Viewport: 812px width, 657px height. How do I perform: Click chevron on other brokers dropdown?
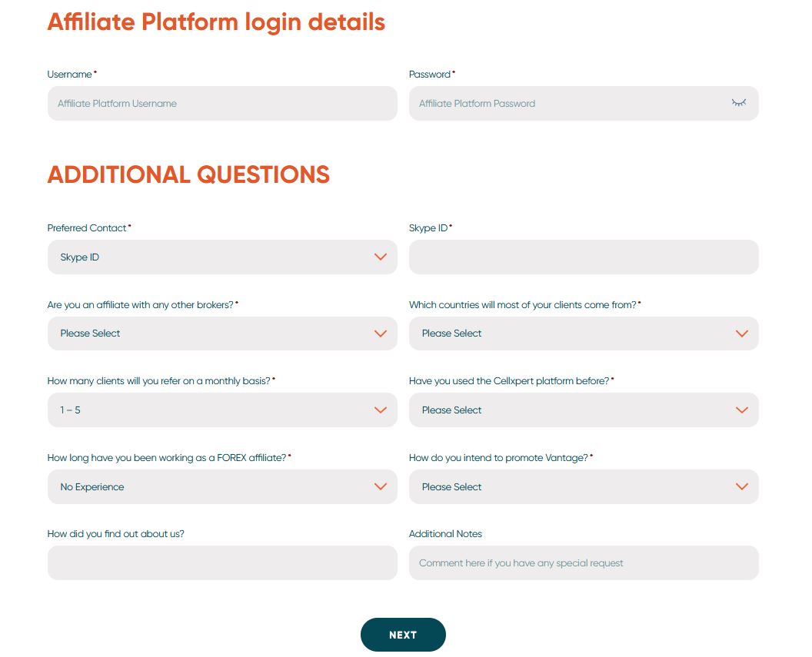tap(381, 333)
